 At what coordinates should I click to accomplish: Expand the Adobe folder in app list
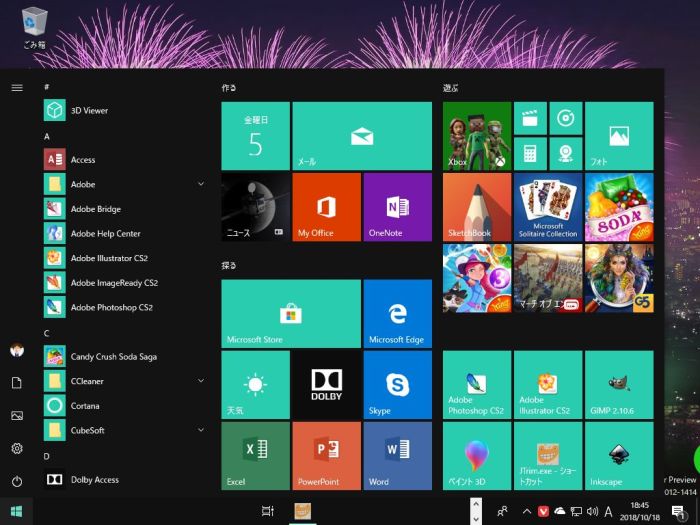click(201, 184)
